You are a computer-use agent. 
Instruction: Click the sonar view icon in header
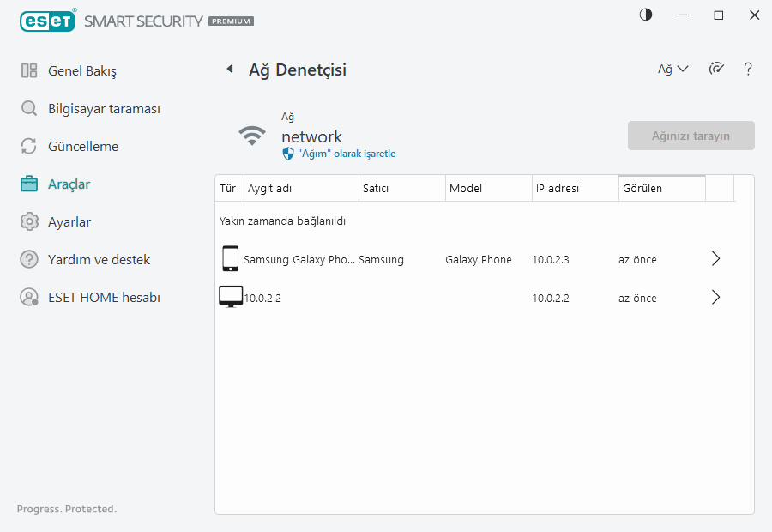716,69
